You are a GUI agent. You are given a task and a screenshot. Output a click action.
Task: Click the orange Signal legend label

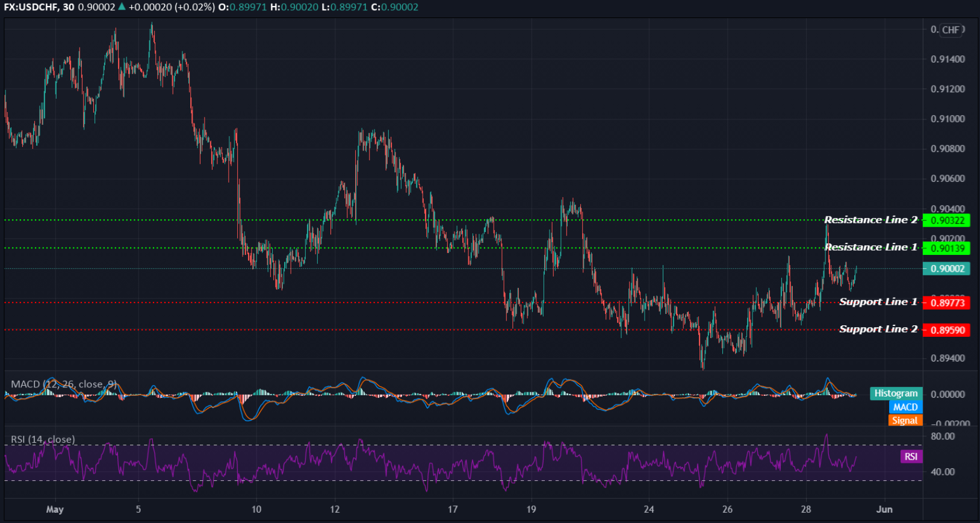(x=905, y=421)
